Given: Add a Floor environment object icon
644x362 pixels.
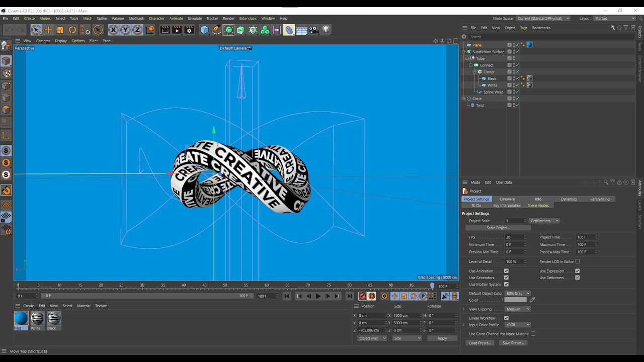Looking at the screenshot, I should tap(302, 30).
